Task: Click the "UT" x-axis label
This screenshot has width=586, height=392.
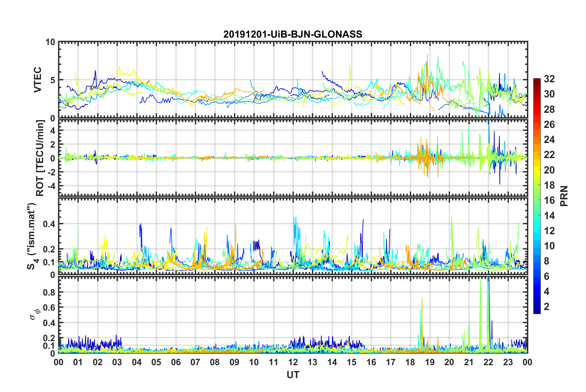Action: click(293, 375)
